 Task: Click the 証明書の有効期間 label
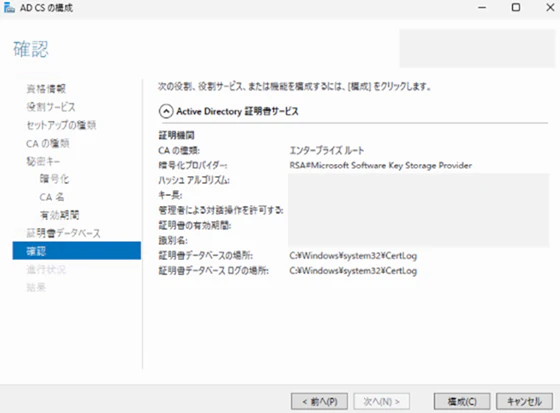(x=195, y=225)
